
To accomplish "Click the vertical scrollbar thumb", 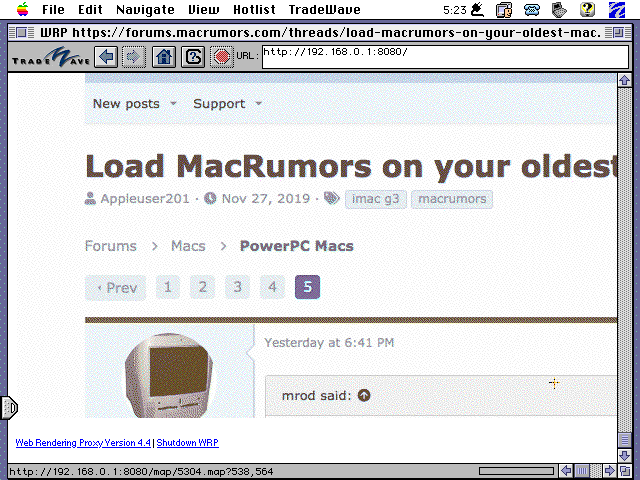I will [x=624, y=440].
